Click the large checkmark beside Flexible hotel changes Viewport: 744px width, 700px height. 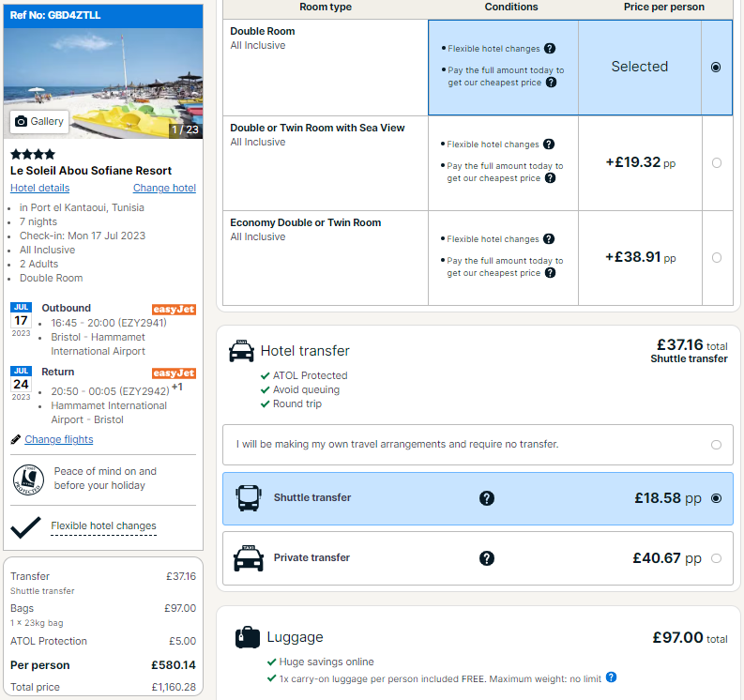(x=25, y=527)
